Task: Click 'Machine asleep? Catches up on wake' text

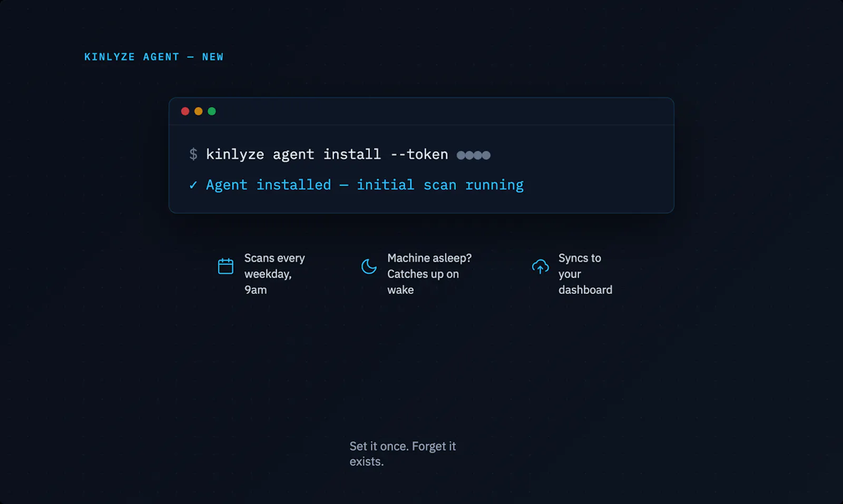Action: click(x=429, y=274)
